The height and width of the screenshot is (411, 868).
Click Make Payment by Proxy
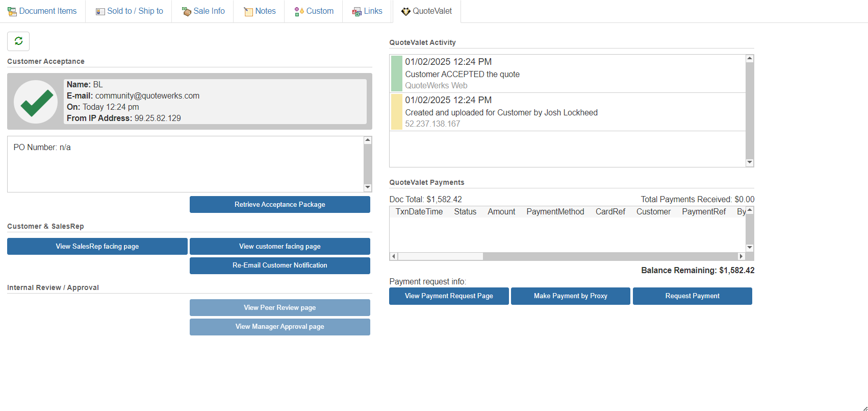coord(570,296)
